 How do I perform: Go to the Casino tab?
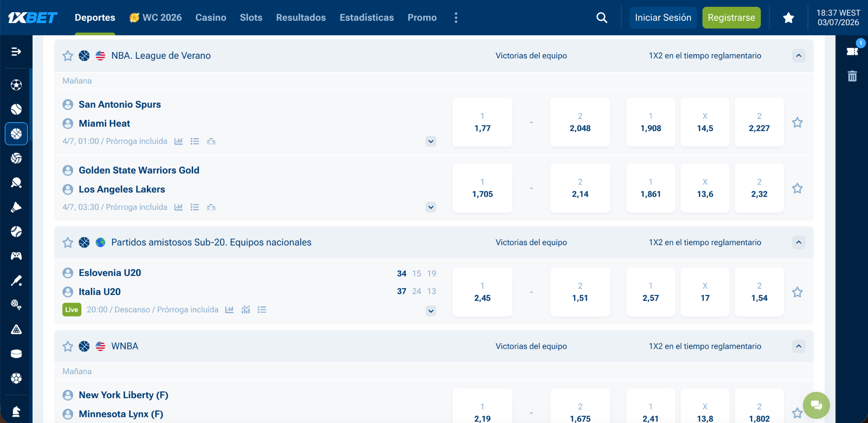[211, 18]
